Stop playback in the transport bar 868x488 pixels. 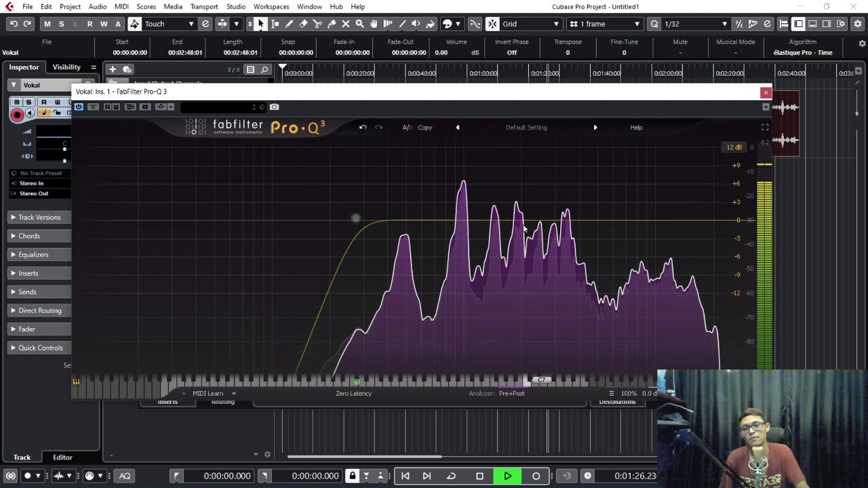pos(479,476)
